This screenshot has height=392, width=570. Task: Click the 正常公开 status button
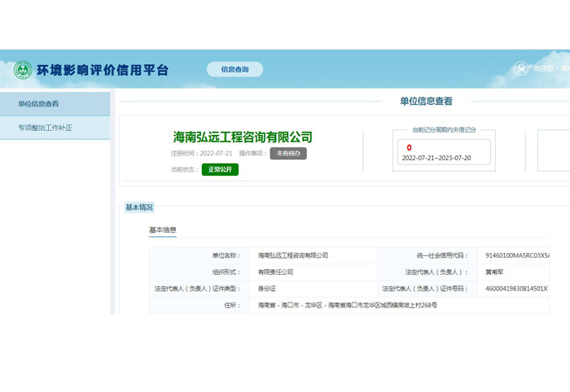tap(220, 169)
